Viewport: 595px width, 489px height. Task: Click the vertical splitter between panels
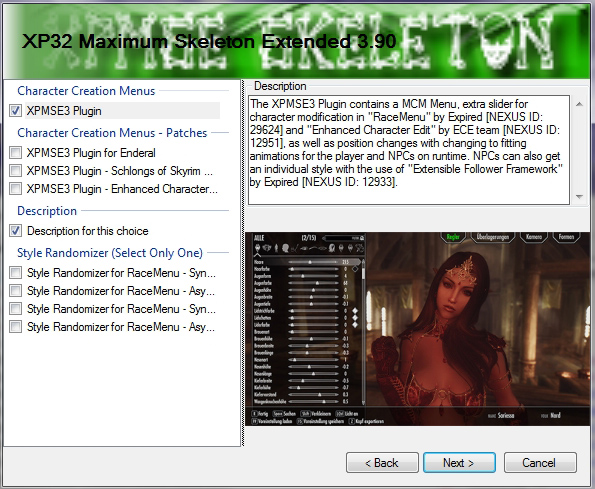tap(242, 263)
